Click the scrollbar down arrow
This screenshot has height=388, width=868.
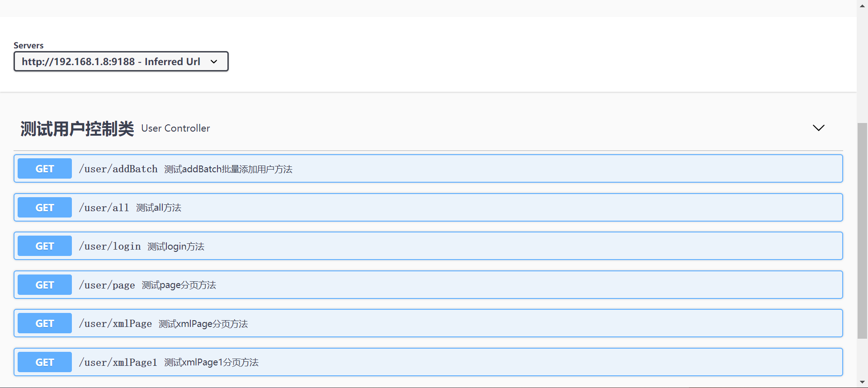(x=862, y=383)
